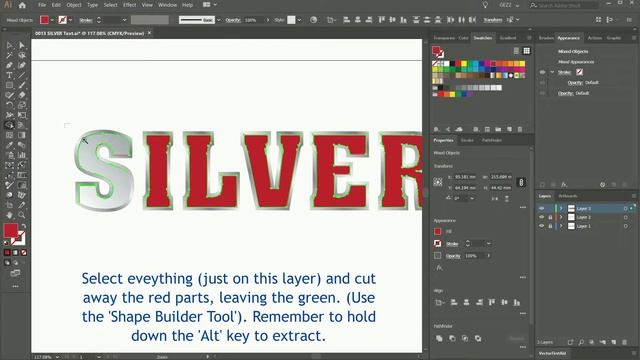Image resolution: width=640 pixels, height=360 pixels.
Task: Select the Eyedropper tool
Action: pos(9,145)
